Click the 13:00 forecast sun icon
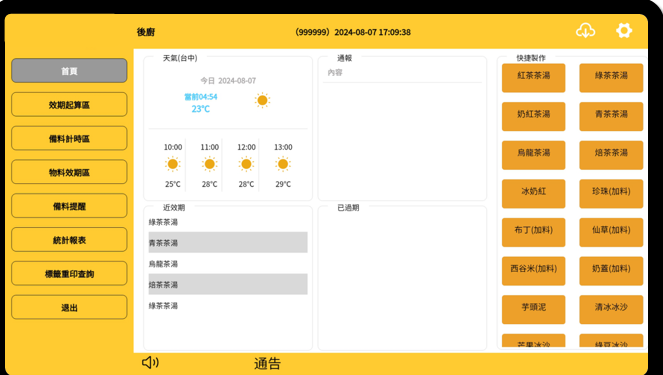 point(283,164)
